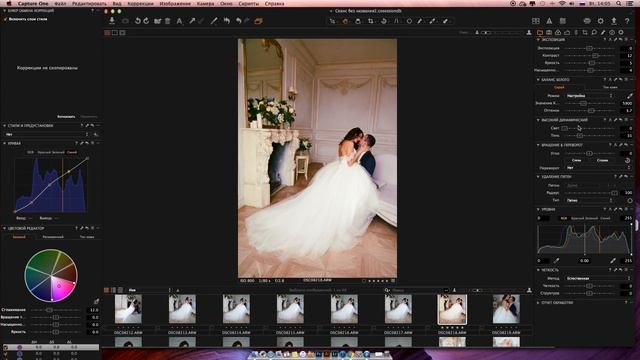Image resolution: width=640 pixels, height=360 pixels.
Task: Click the color editor eyedropper picker
Action: click(96, 301)
